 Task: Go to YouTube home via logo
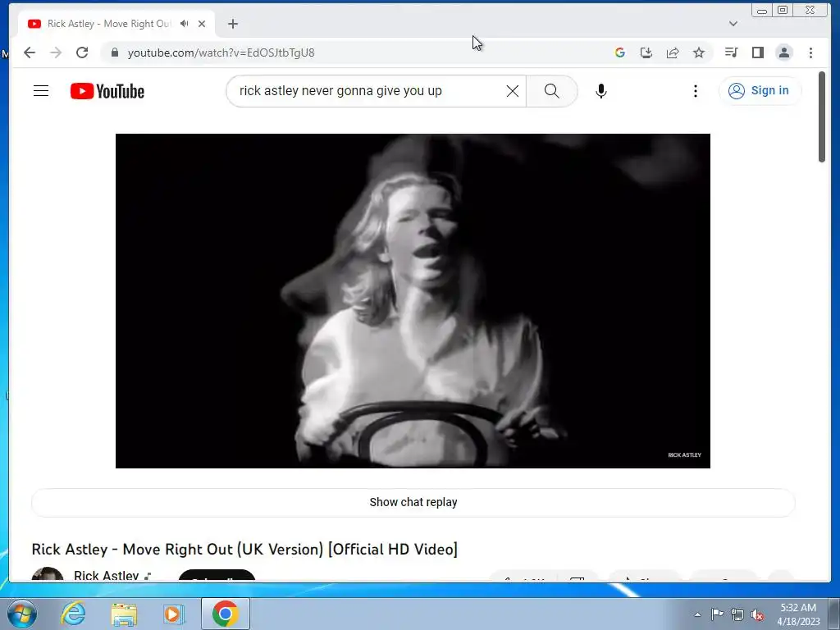pos(107,91)
